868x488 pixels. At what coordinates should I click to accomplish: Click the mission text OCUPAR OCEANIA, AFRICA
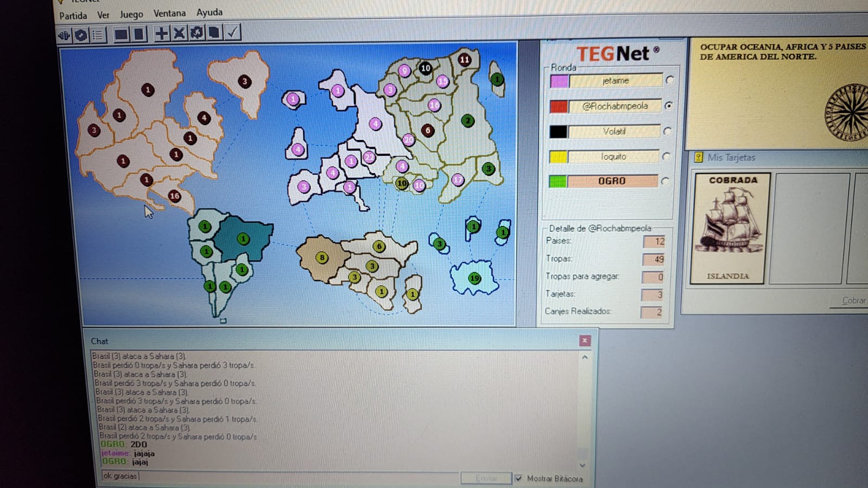pyautogui.click(x=782, y=52)
